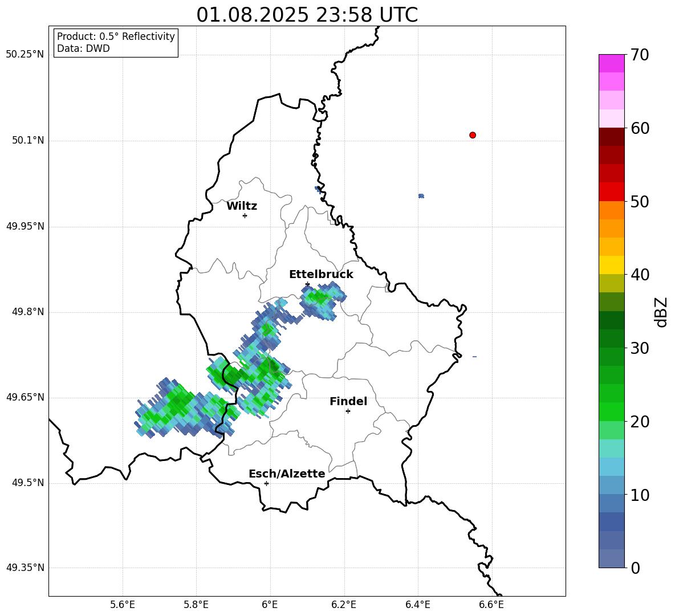This screenshot has width=675, height=616.
Task: Click the 60 colorbar tick label
Action: pos(640,128)
